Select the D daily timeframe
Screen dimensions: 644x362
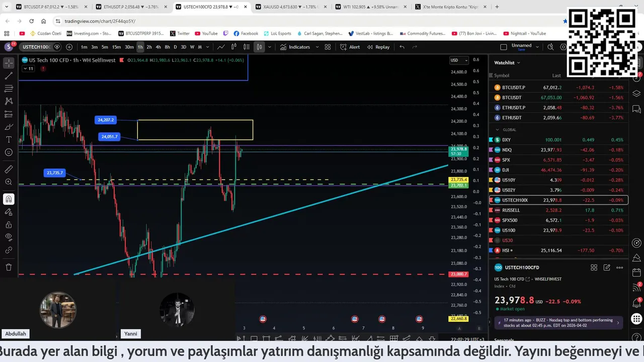[x=175, y=47]
